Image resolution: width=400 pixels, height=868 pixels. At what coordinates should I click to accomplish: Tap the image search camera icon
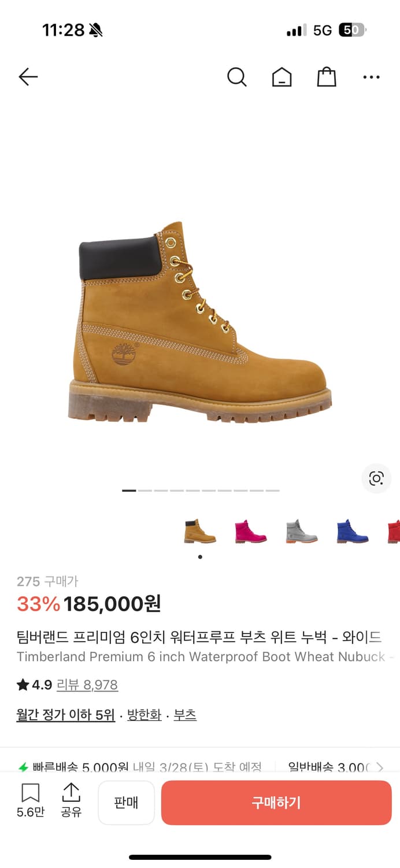pyautogui.click(x=376, y=478)
